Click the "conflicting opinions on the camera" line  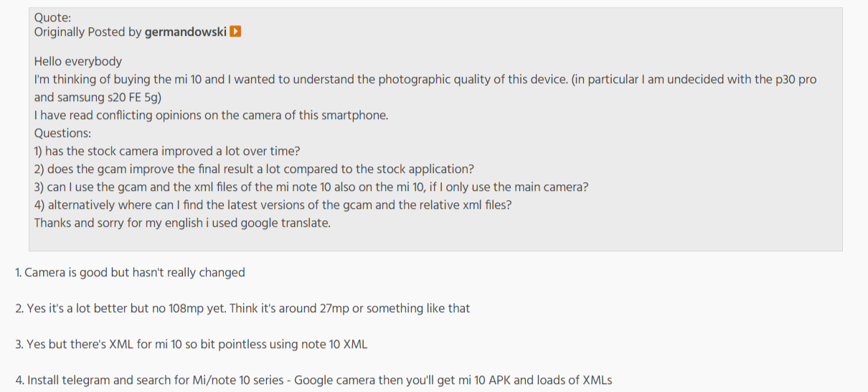point(211,116)
